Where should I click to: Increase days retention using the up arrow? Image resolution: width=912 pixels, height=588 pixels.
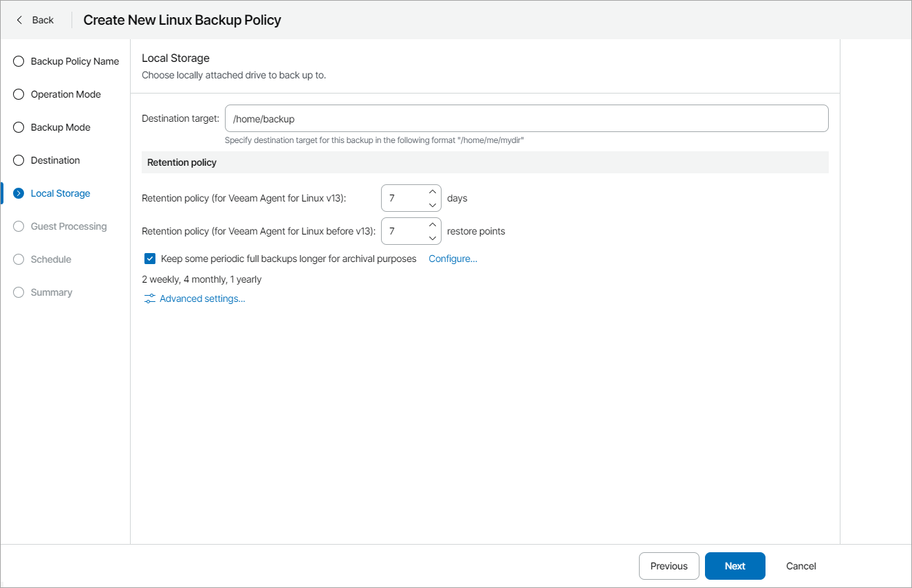(x=433, y=193)
